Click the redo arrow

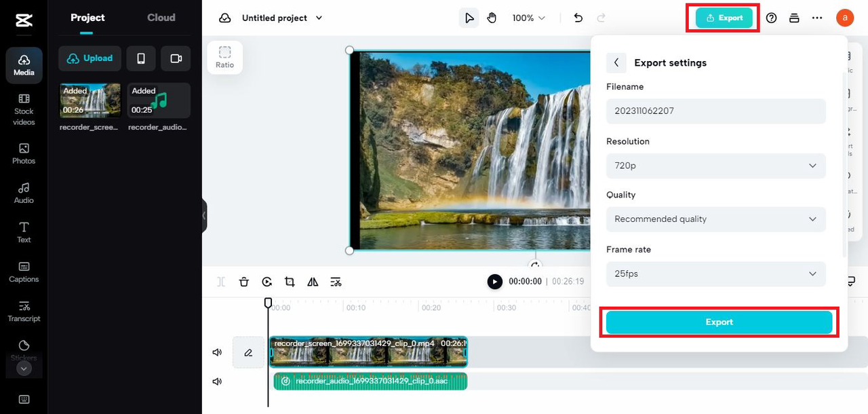click(x=601, y=18)
